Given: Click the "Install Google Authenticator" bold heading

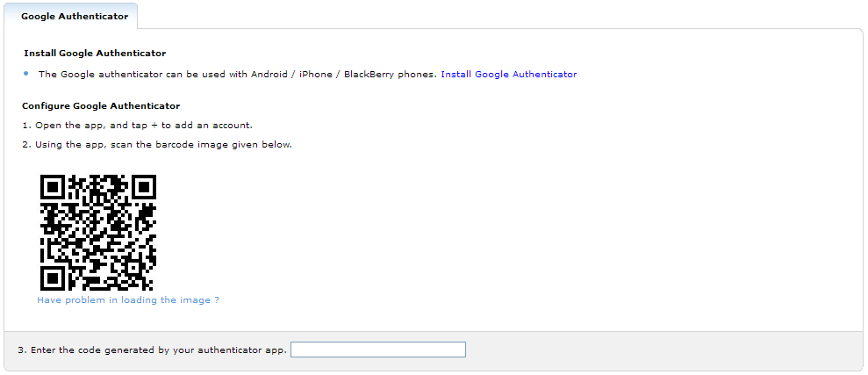Looking at the screenshot, I should [95, 54].
